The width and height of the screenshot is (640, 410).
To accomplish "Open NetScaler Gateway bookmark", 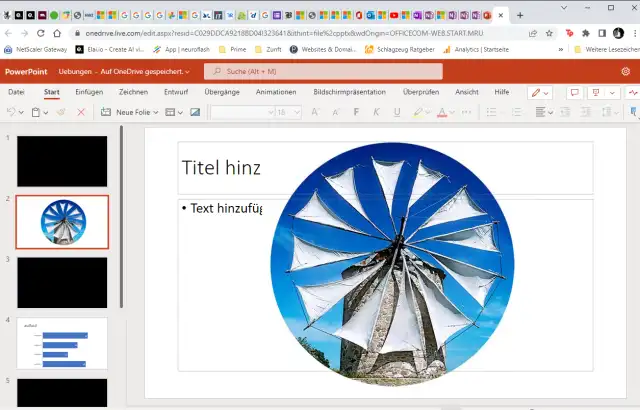I will [36, 50].
